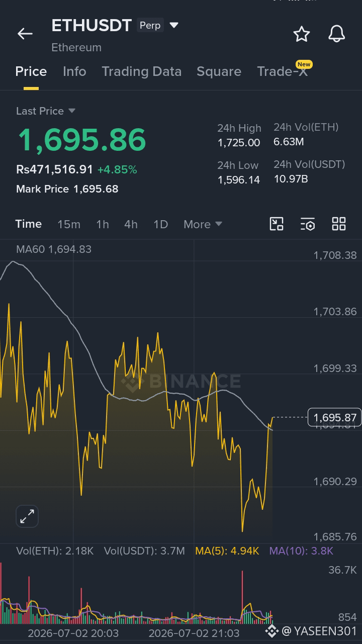362x644 pixels.
Task: Expand the More timeframes dropdown
Action: (203, 224)
